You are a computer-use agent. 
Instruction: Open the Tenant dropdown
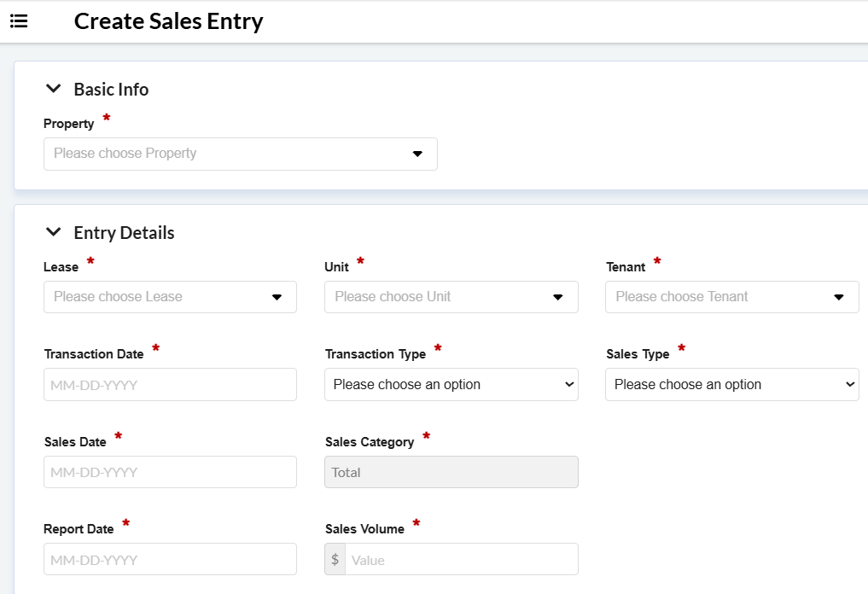[731, 297]
